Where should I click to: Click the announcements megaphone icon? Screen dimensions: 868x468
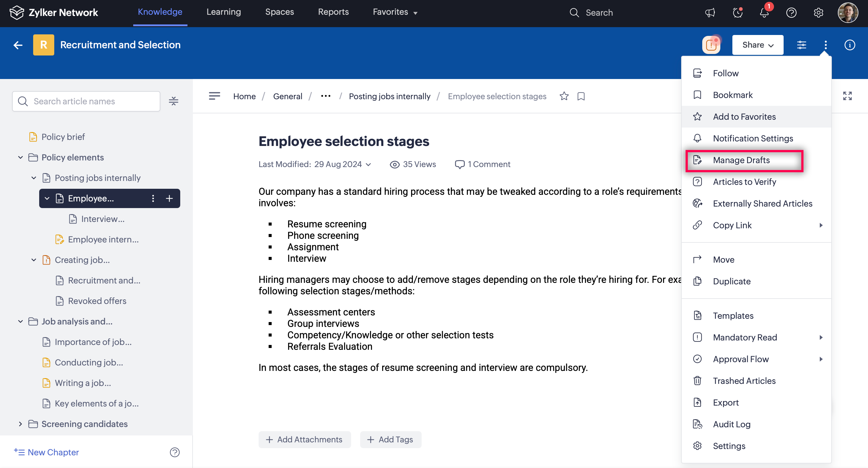click(710, 13)
